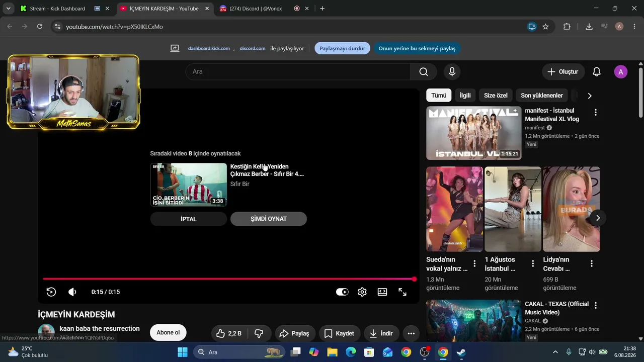Click Onun yerine bu sekmeyi paylaş
644x362 pixels.
point(417,48)
